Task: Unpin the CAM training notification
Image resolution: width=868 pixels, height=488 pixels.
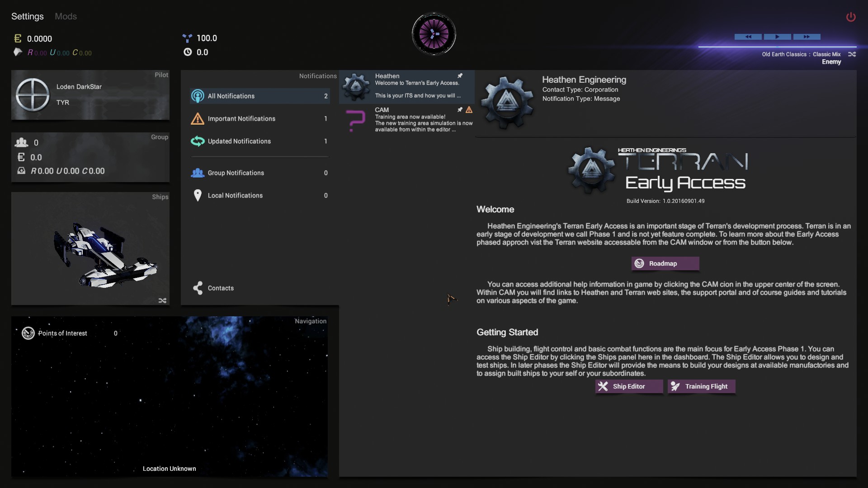Action: pyautogui.click(x=460, y=109)
